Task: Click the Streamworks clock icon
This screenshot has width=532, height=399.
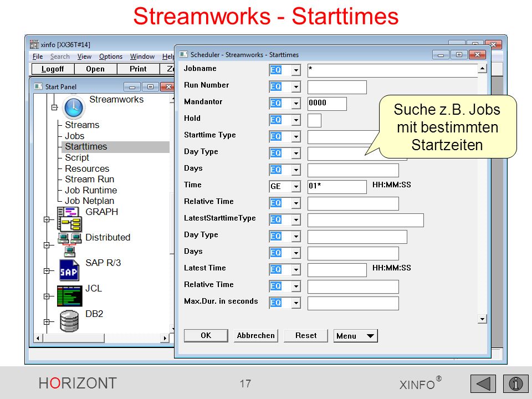Action: click(74, 107)
